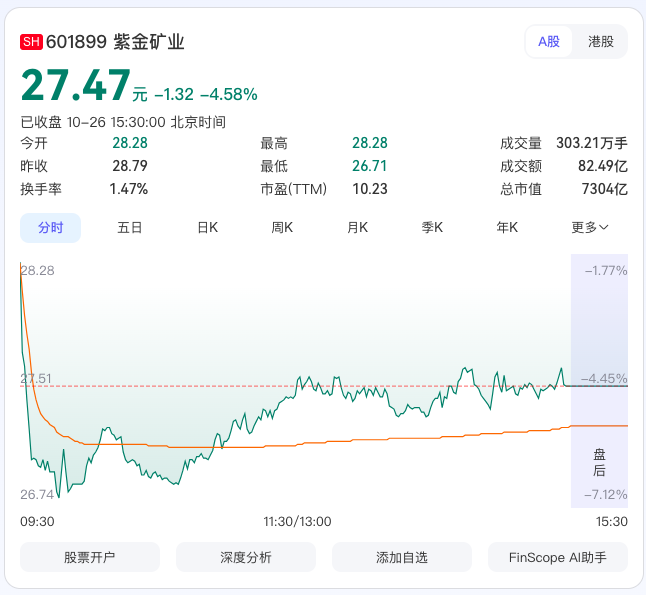Click the 最低 value 26.71
The width and height of the screenshot is (646, 595).
pos(370,166)
